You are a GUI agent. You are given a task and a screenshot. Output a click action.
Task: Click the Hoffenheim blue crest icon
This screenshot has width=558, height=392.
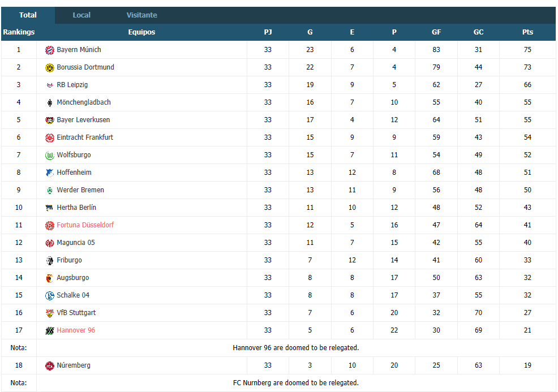click(49, 173)
